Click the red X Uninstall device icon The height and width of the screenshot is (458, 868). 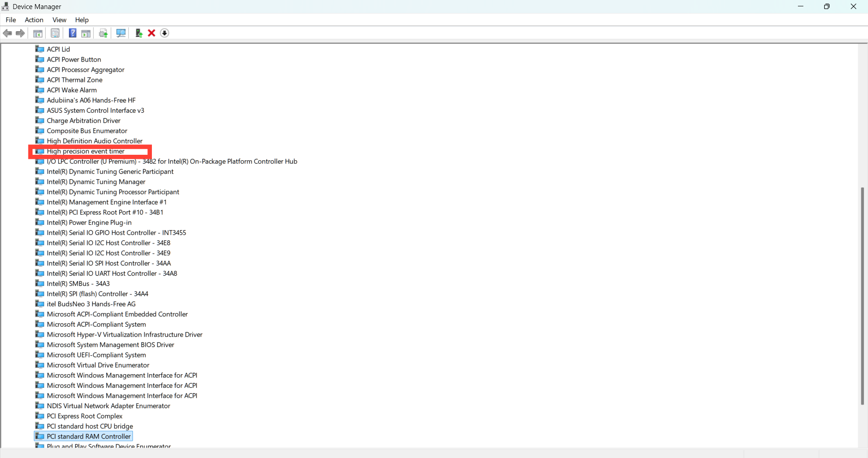tap(151, 33)
